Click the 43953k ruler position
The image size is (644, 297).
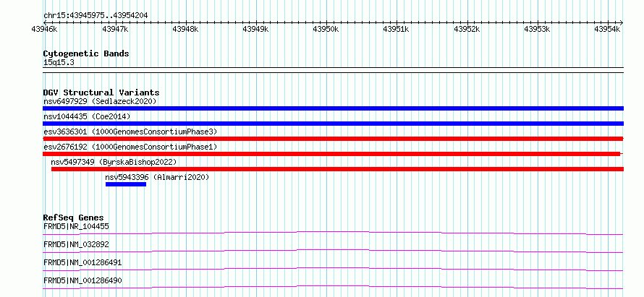coord(538,29)
